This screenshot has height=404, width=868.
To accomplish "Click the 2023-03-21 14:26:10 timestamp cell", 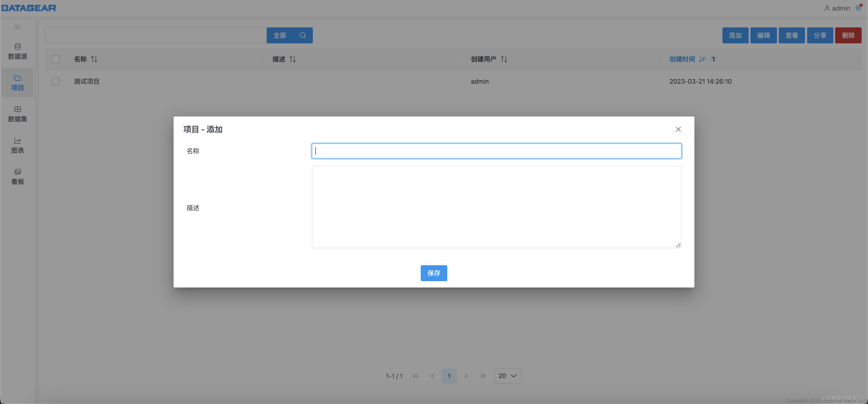I will (x=700, y=82).
